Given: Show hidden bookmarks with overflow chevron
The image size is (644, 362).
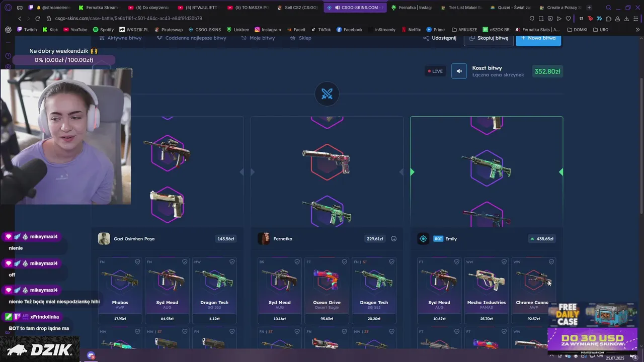Looking at the screenshot, I should pyautogui.click(x=638, y=30).
